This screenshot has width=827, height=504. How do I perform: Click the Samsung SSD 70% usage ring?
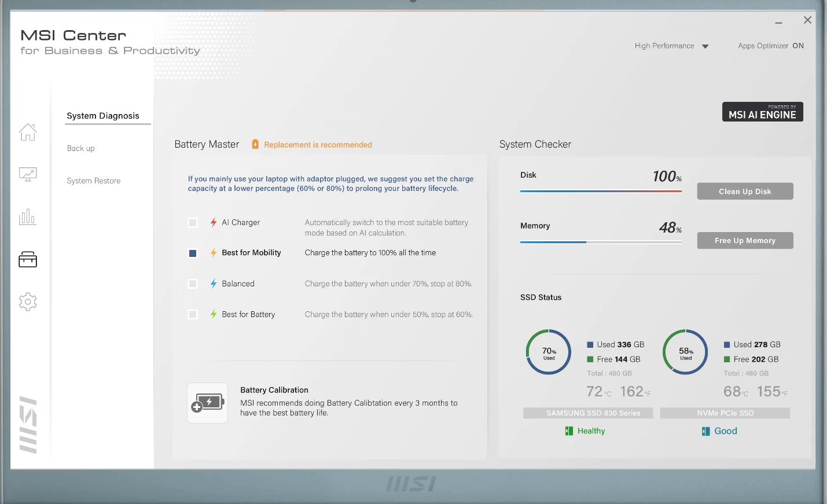pyautogui.click(x=549, y=352)
